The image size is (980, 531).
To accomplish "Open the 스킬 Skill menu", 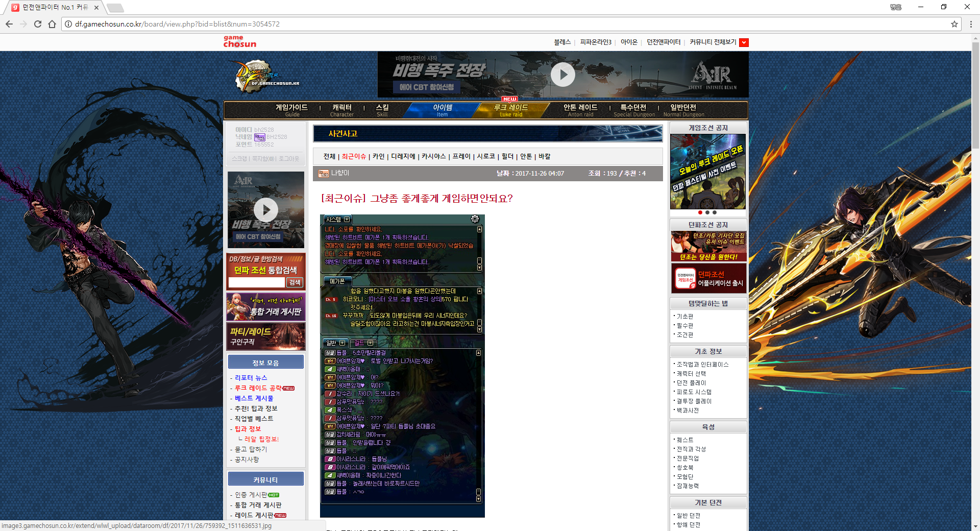I will click(x=382, y=110).
